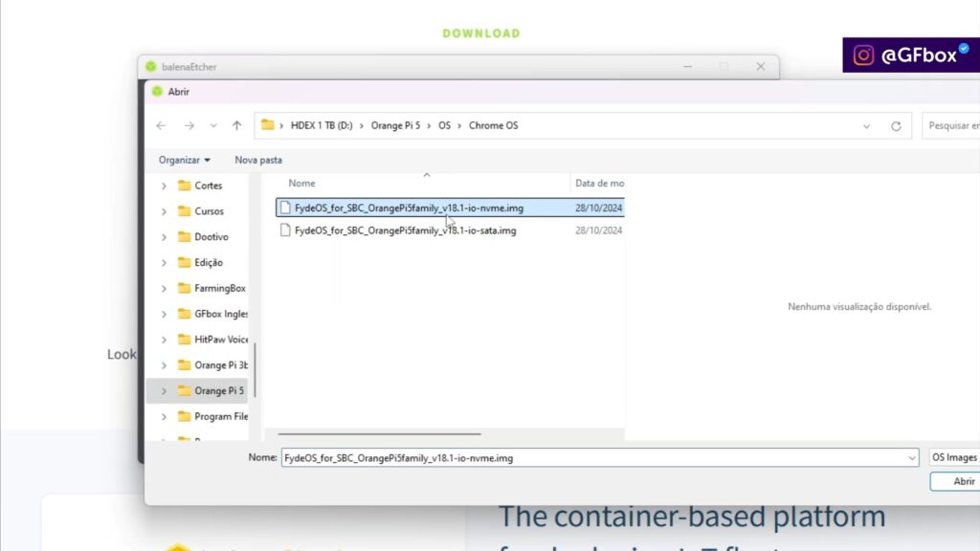Click the DOWNLOAD heading on the webpage
The height and width of the screenshot is (551, 980).
481,33
